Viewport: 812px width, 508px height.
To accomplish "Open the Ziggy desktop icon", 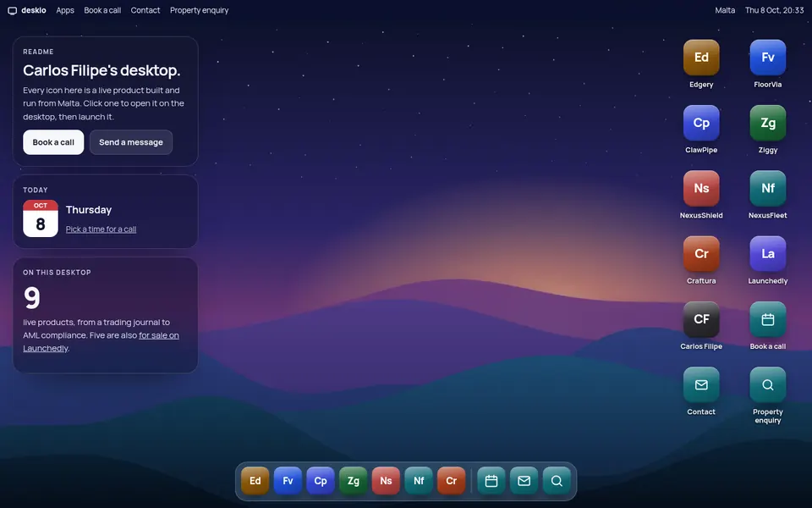I will pyautogui.click(x=767, y=123).
